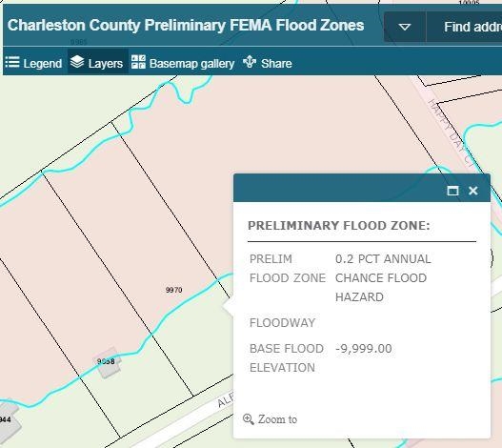This screenshot has width=502, height=448.
Task: Click parcel label 9970 on map
Action: click(x=174, y=290)
